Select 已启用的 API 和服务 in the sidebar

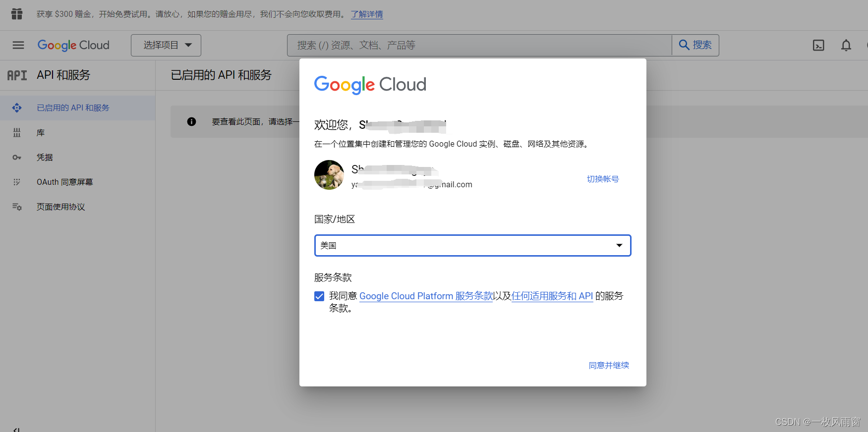click(x=77, y=108)
